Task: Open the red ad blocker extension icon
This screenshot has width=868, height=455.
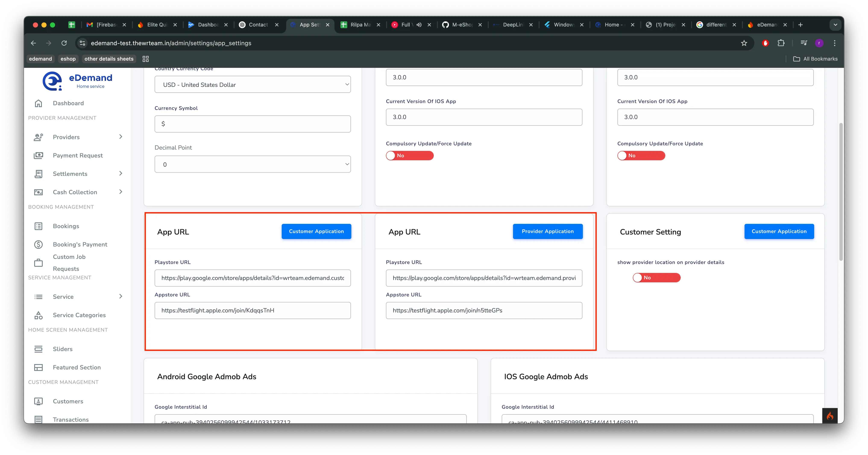Action: (765, 43)
